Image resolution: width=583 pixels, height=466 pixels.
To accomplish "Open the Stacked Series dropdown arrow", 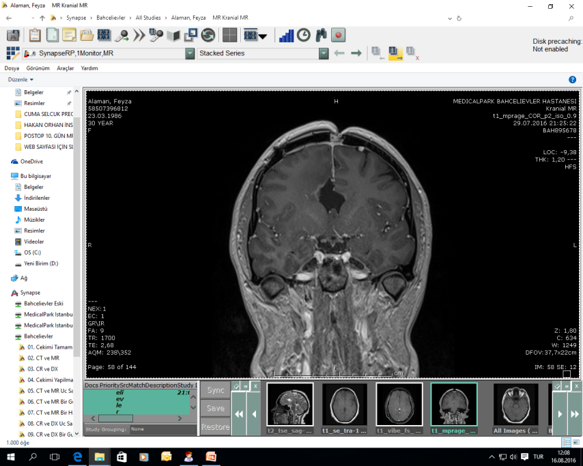I will (x=324, y=54).
